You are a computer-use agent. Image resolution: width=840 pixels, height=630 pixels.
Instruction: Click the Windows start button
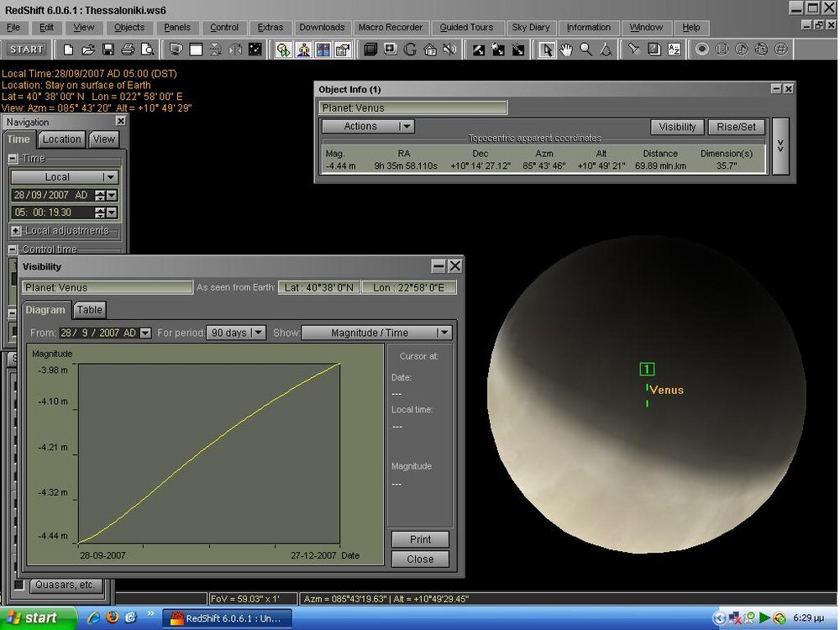click(31, 618)
